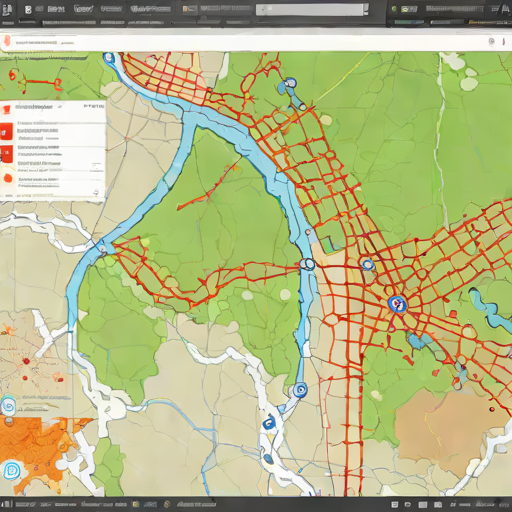
Task: Click the white B icon in top toolbar
Action: [x=28, y=10]
